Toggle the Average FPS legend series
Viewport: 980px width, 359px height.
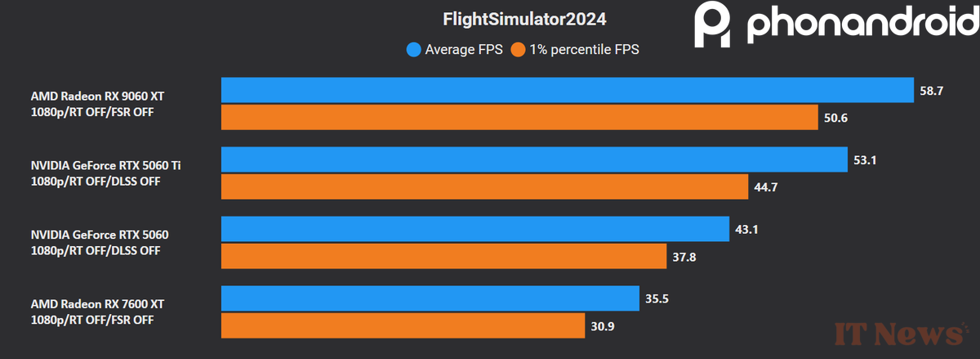coord(464,50)
